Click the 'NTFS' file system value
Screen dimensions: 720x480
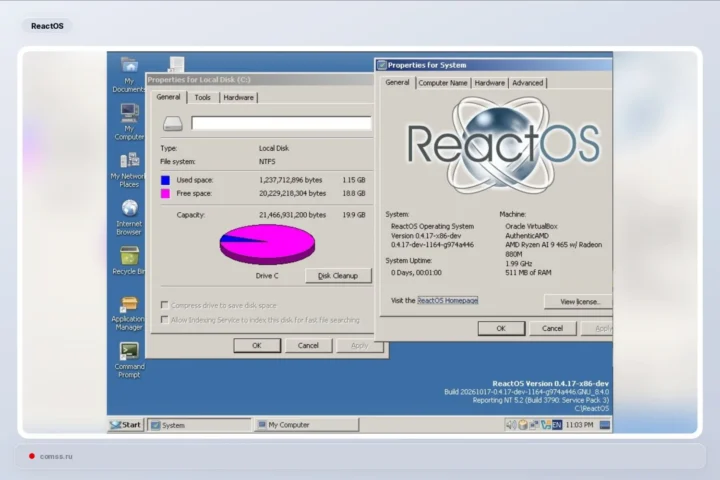267,162
